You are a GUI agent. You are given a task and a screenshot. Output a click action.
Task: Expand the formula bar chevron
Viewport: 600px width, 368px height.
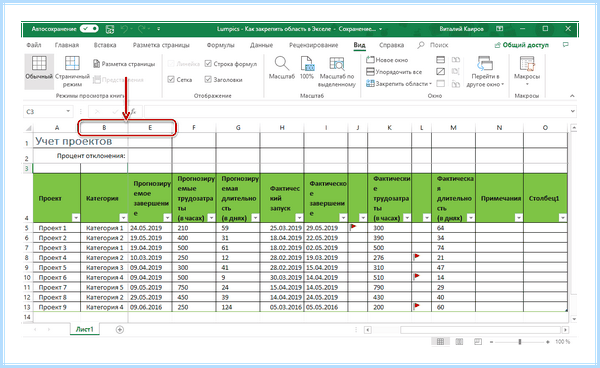click(572, 111)
